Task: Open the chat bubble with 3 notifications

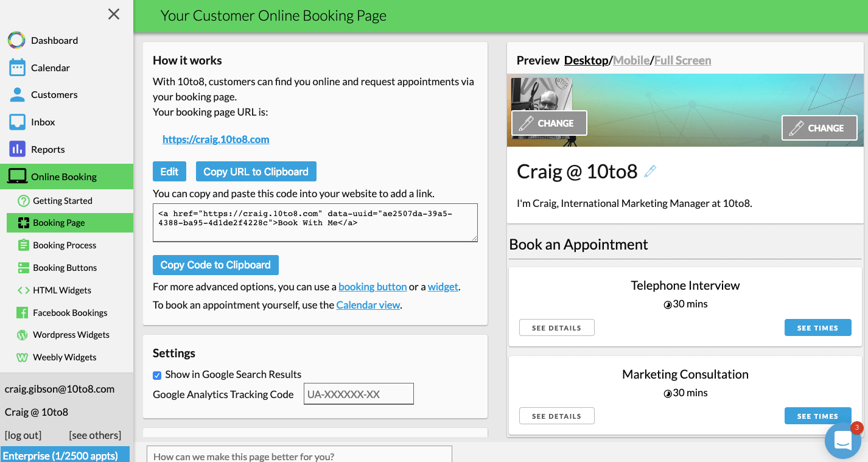Action: [842, 440]
